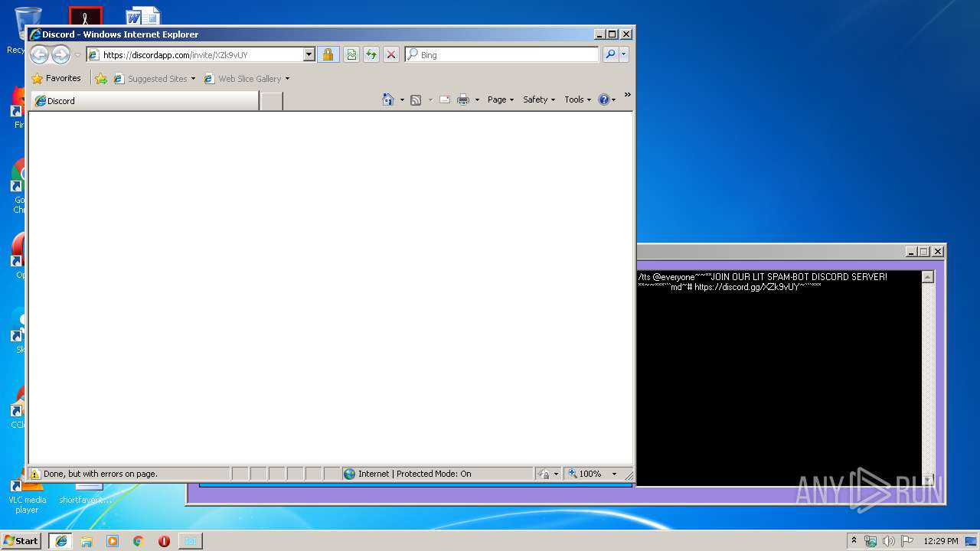This screenshot has width=980, height=551.
Task: Open the Suggested Sites link
Action: pos(151,78)
